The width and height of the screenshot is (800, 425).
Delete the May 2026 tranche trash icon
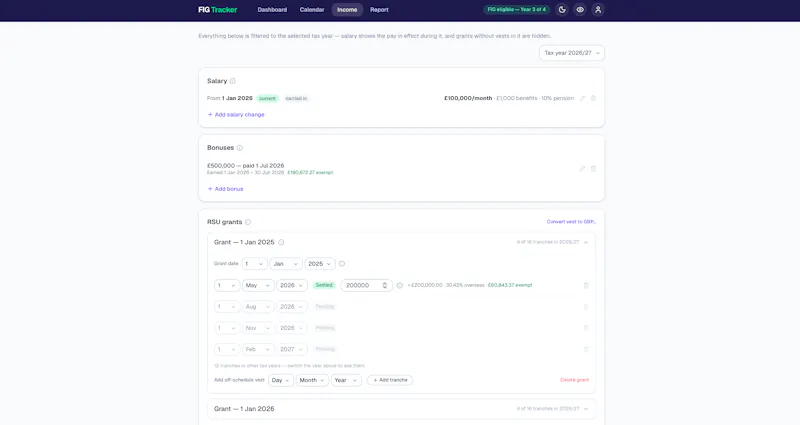click(586, 286)
